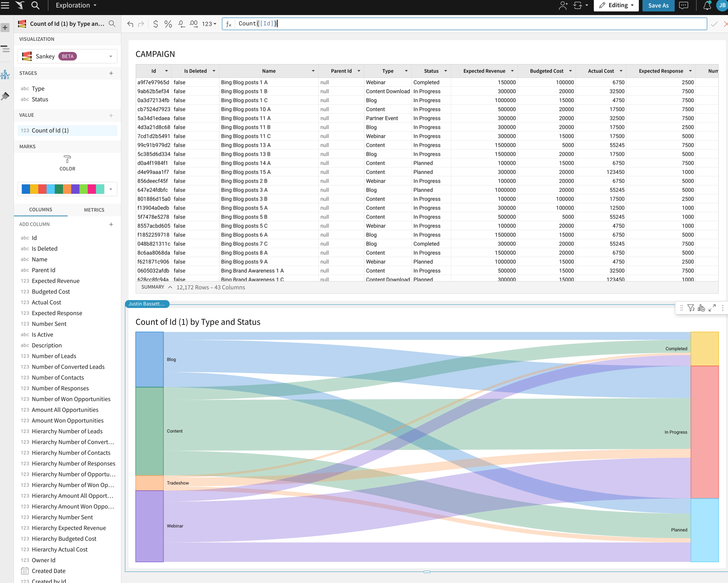Click the Save As button
The image size is (728, 583).
pos(658,6)
